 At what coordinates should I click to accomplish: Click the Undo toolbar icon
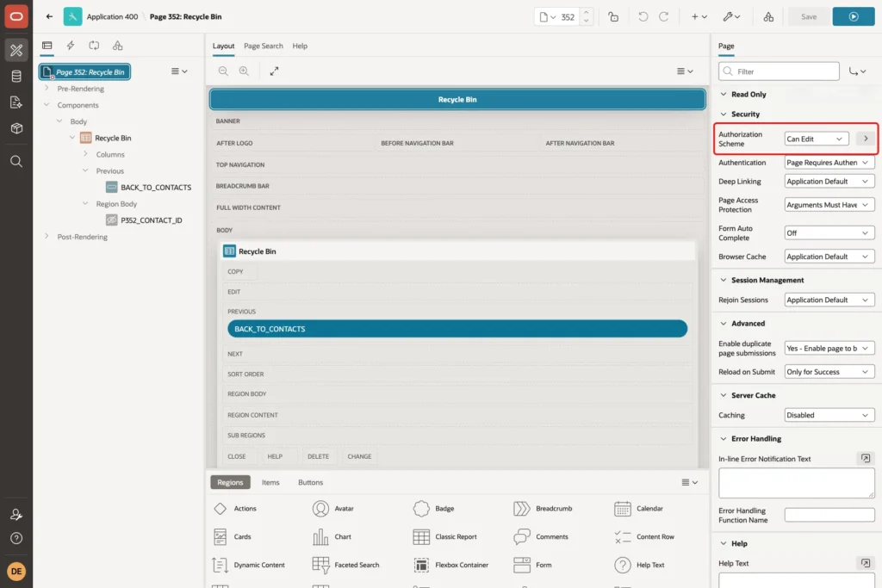[643, 17]
